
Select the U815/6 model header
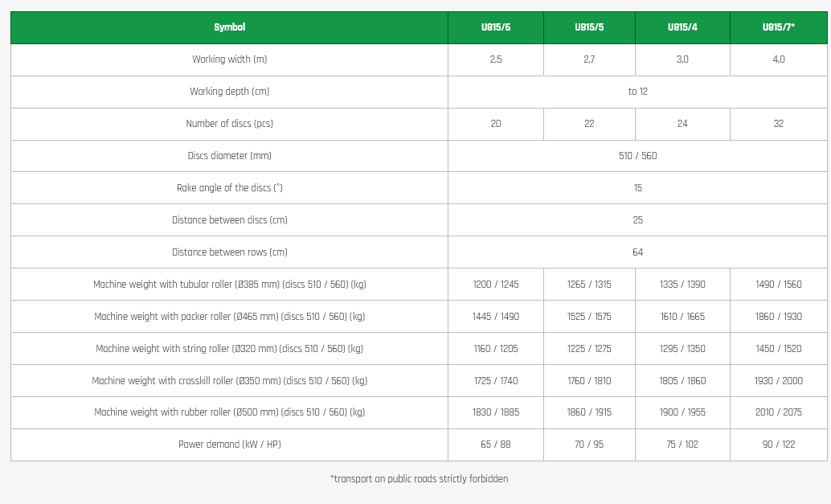pyautogui.click(x=496, y=27)
